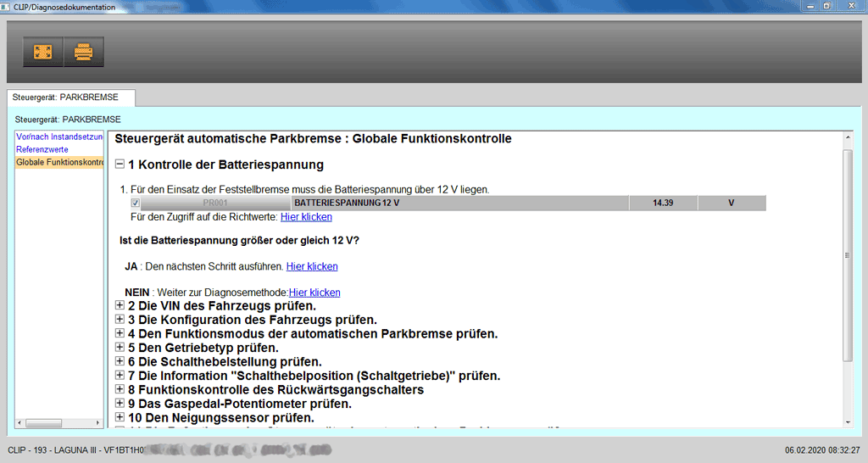Collapse section 1 Kontrolle der Batteriespannung

point(120,165)
